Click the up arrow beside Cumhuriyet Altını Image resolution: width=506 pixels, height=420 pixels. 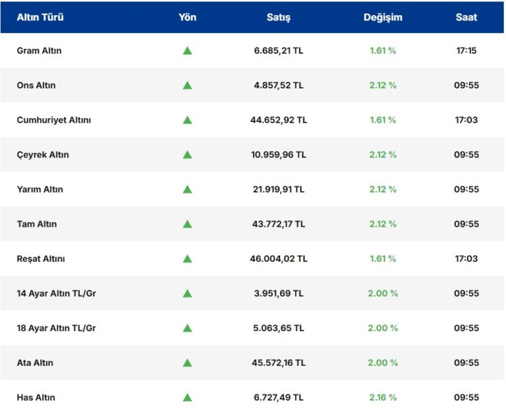click(187, 120)
